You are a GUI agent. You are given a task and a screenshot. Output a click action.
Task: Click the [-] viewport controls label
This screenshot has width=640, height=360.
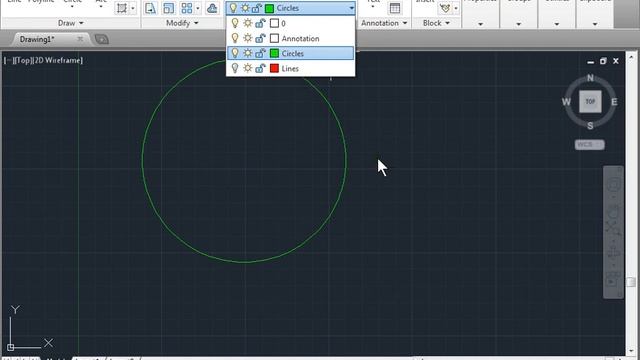pos(8,60)
